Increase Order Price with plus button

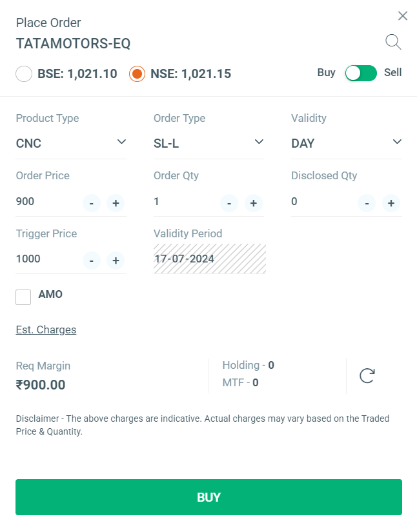point(116,203)
